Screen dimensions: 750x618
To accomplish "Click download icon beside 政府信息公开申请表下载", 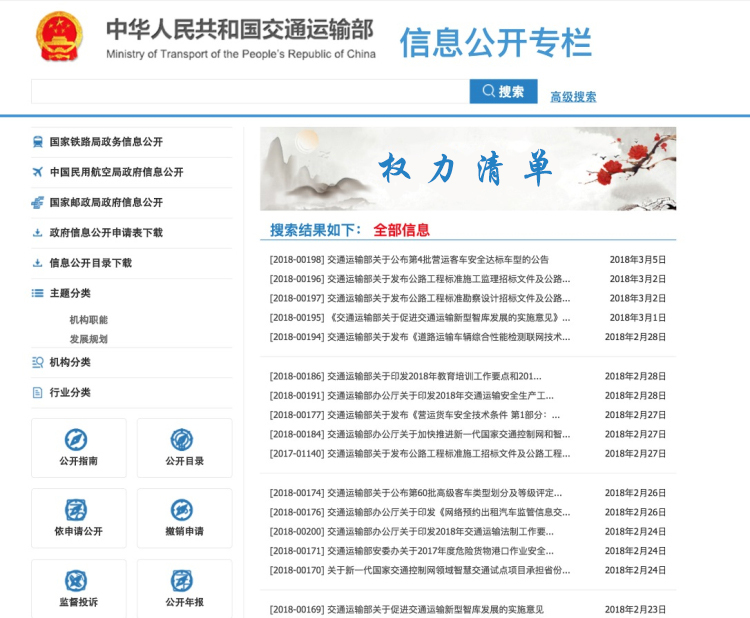I will point(37,232).
